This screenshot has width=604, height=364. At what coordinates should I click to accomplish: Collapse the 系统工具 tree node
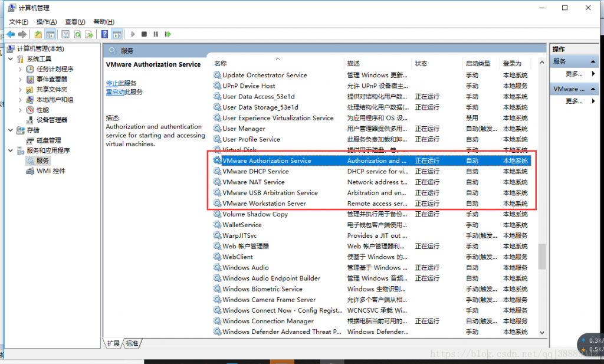[11, 59]
